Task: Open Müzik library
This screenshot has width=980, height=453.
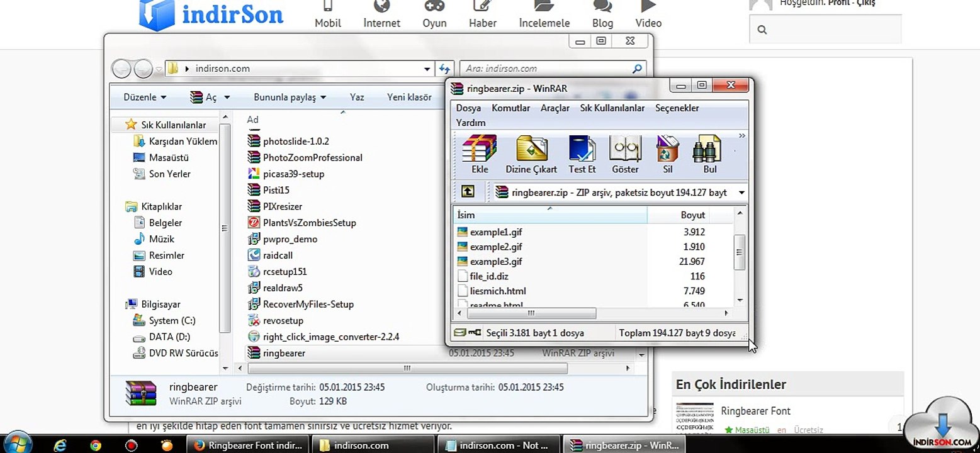Action: click(154, 239)
